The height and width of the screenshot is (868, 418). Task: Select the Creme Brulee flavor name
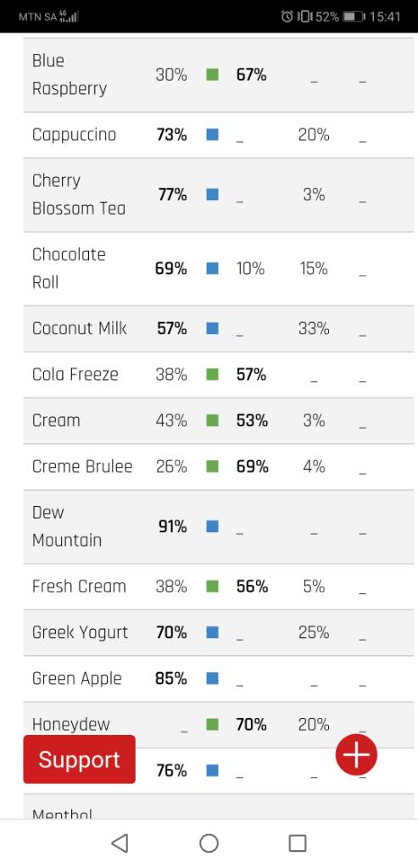click(x=82, y=467)
